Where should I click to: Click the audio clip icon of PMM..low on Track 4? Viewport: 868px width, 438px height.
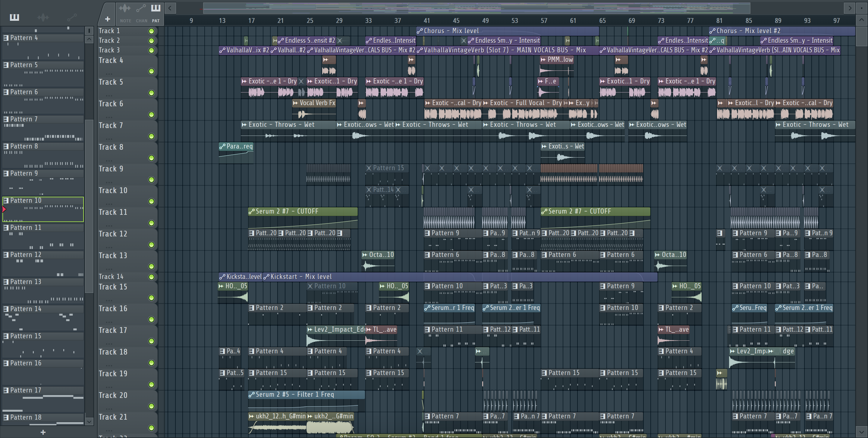coord(543,60)
